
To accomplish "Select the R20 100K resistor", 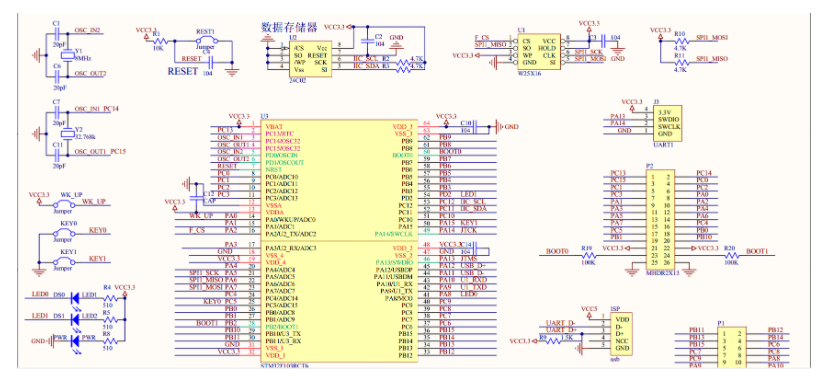I will click(731, 256).
